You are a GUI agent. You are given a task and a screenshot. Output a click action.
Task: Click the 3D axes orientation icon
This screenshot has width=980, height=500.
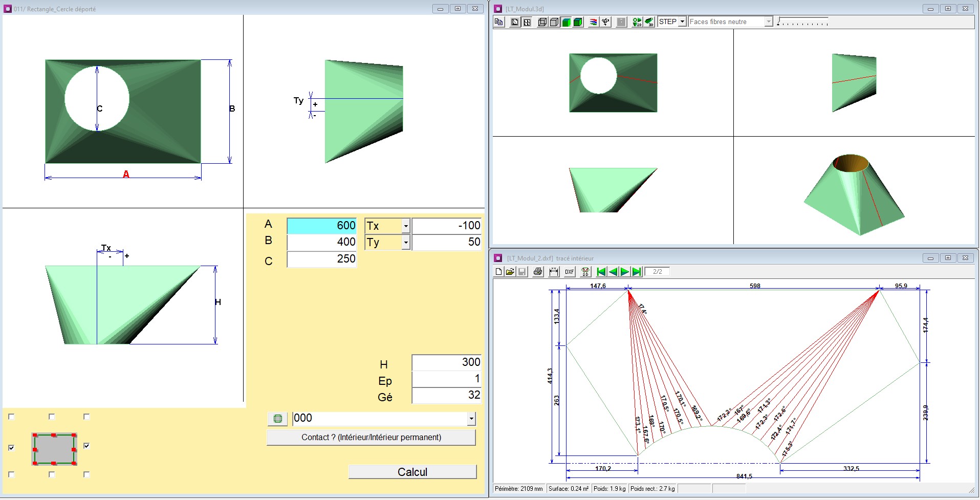tap(605, 22)
